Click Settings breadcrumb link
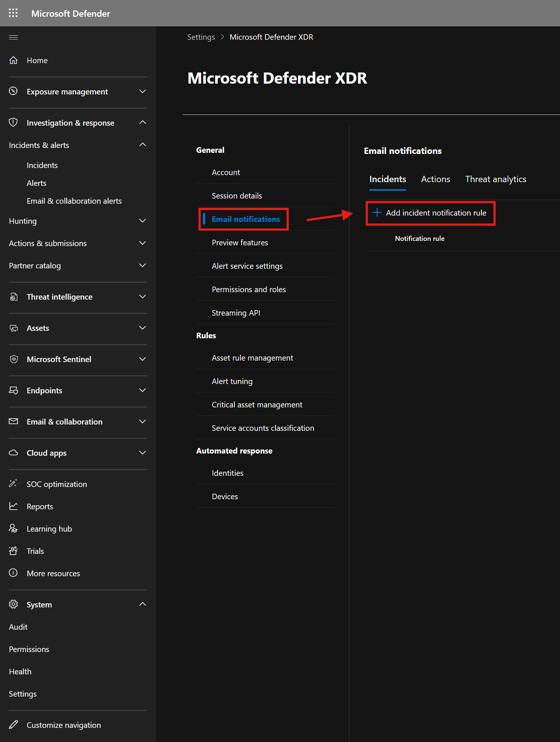560x742 pixels. (201, 37)
